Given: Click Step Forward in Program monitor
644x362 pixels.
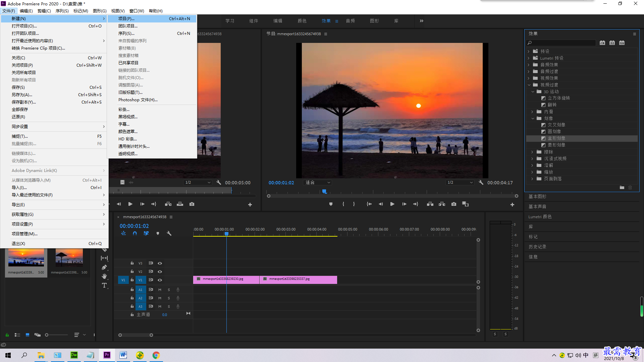Looking at the screenshot, I should click(x=404, y=204).
